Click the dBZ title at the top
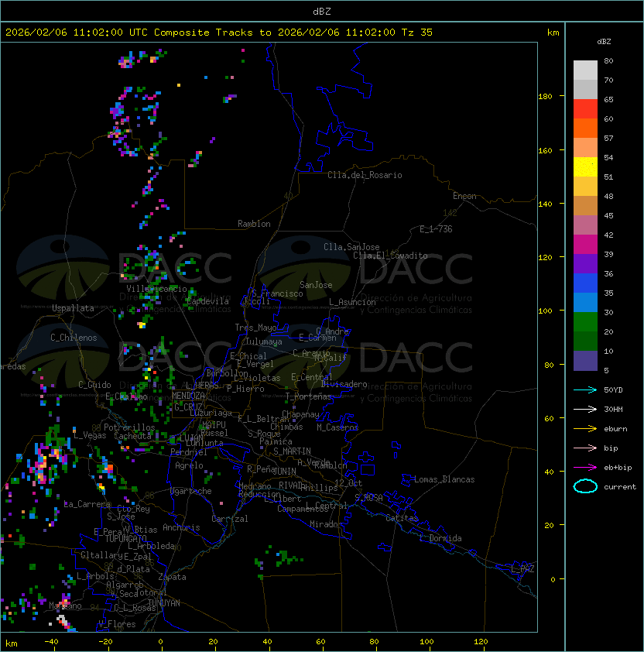This screenshot has height=652, width=644. (x=322, y=12)
